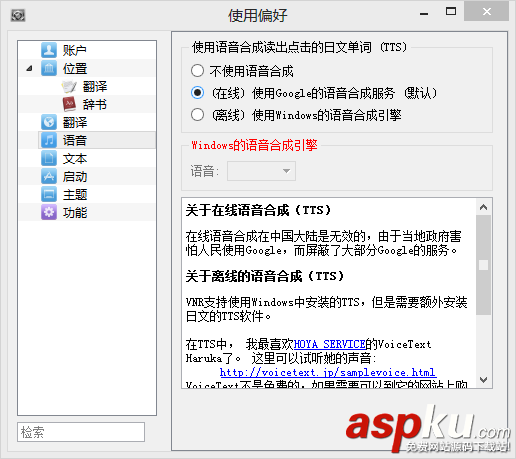Select 不使用语音合成 radio button
Screen dimensions: 516x459
tap(197, 71)
